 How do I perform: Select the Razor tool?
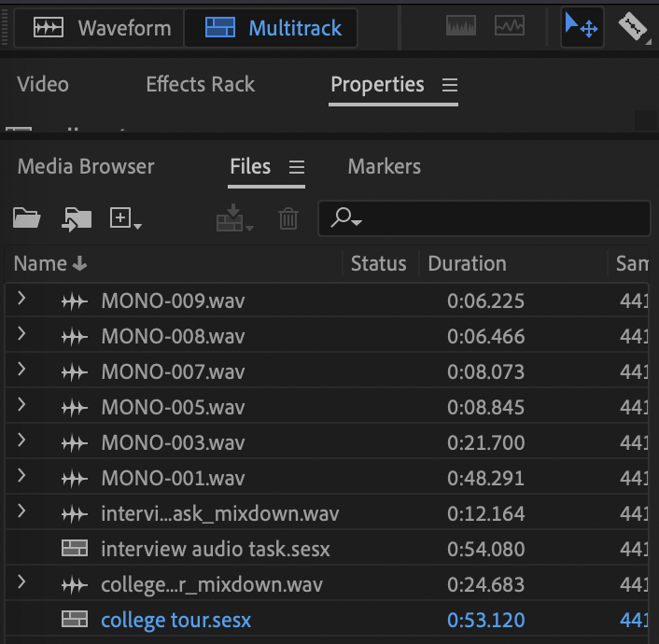point(634,27)
